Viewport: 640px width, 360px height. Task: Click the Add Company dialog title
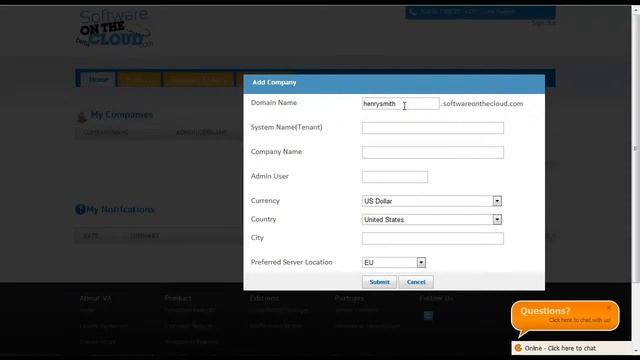pos(274,82)
